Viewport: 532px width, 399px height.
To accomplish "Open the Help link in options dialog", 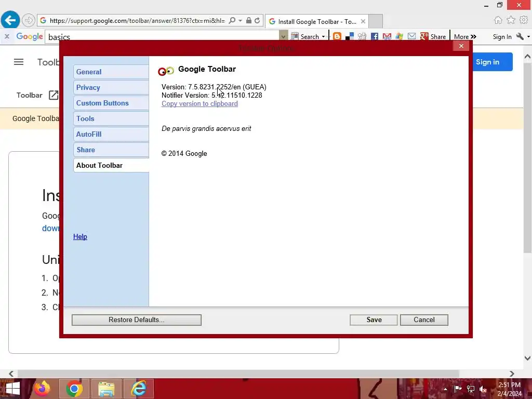I will coord(80,236).
